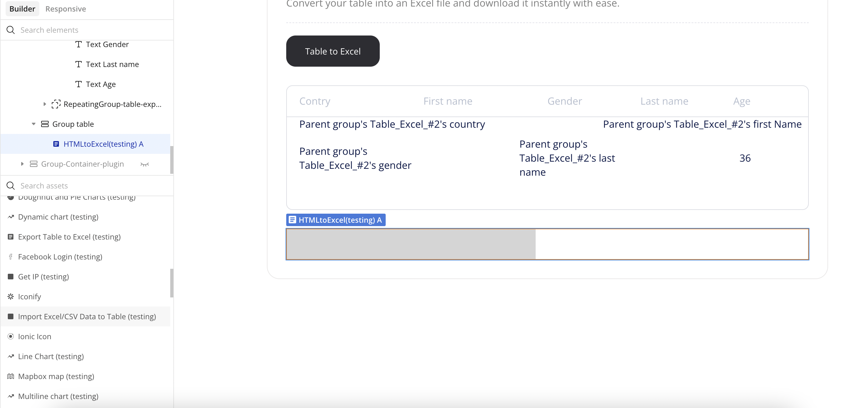Click the Dynamic chart plugin icon

tap(11, 217)
